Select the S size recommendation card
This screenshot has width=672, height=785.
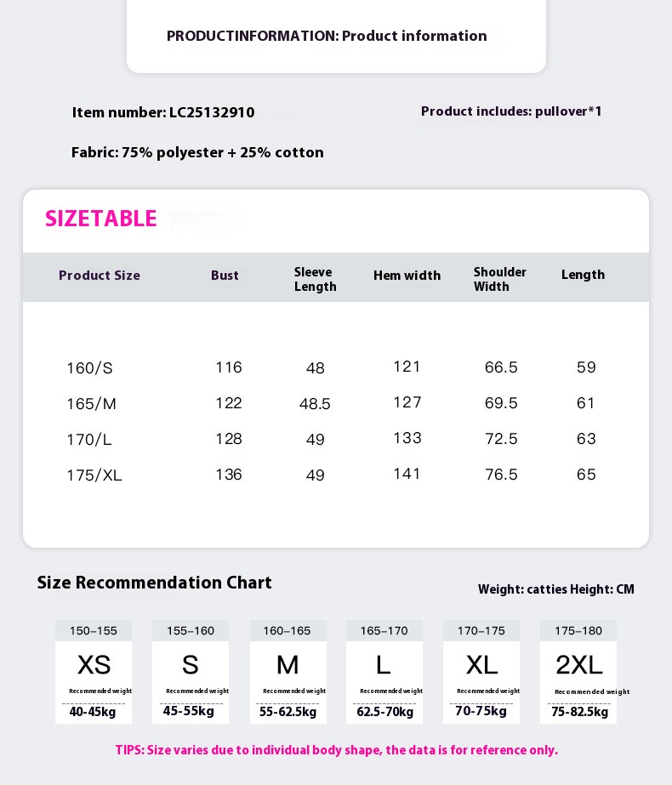pos(191,672)
